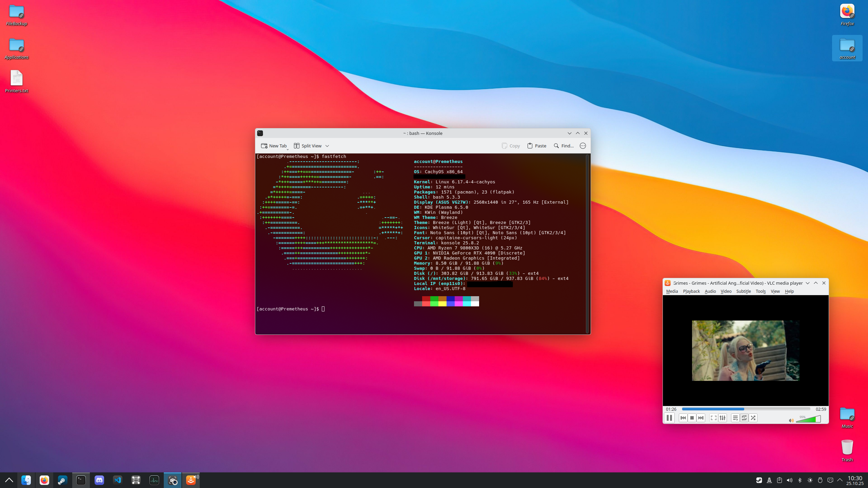Toggle fullscreen video in VLC

click(x=713, y=418)
